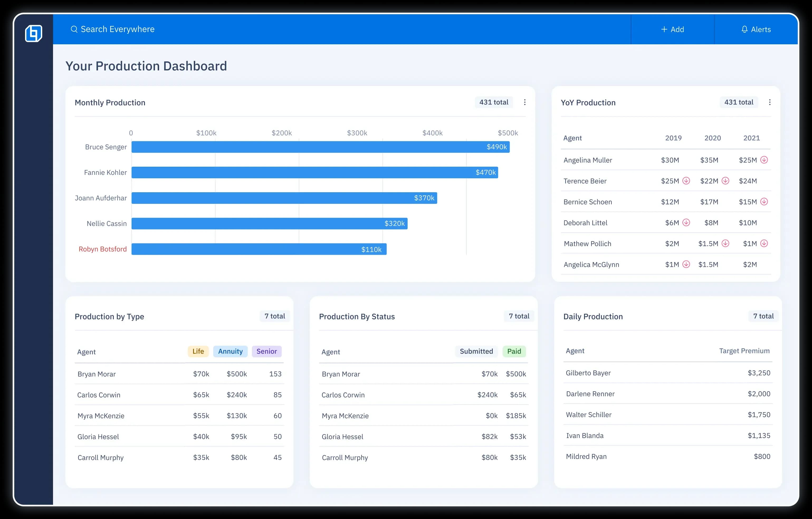Viewport: 812px width, 519px height.
Task: Click the search magnifier icon in top bar
Action: tap(74, 29)
